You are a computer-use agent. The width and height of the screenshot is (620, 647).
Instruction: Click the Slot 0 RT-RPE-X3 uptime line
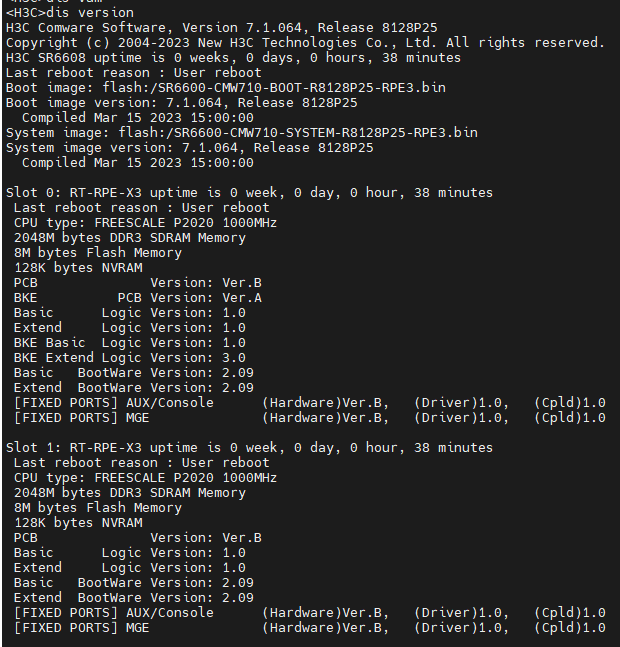pyautogui.click(x=249, y=193)
